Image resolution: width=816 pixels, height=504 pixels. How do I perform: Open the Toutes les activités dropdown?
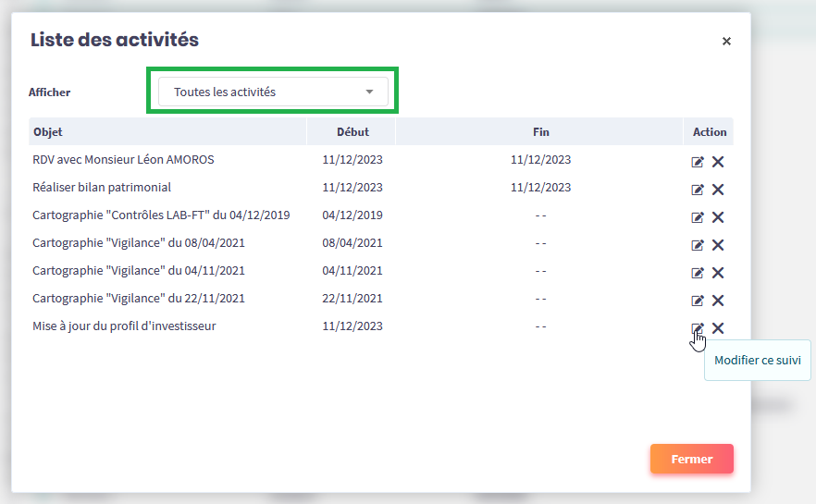(x=272, y=92)
